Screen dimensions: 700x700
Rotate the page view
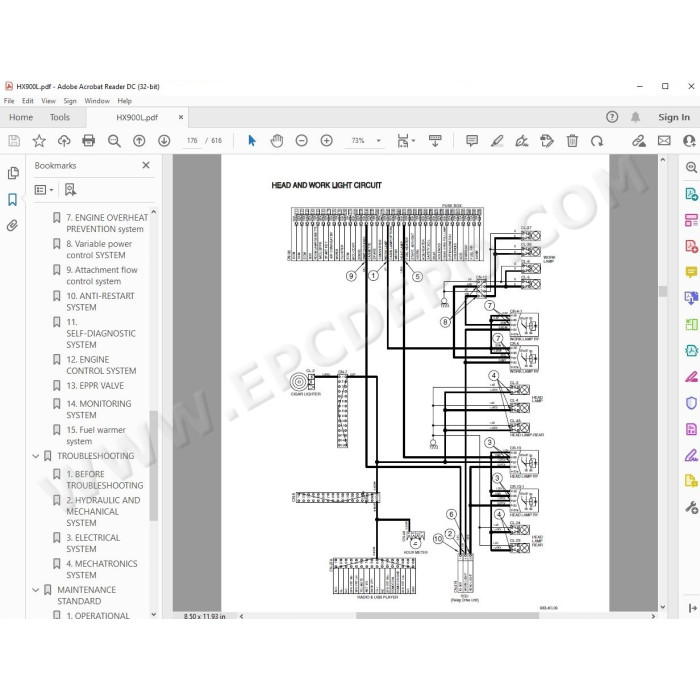[597, 141]
